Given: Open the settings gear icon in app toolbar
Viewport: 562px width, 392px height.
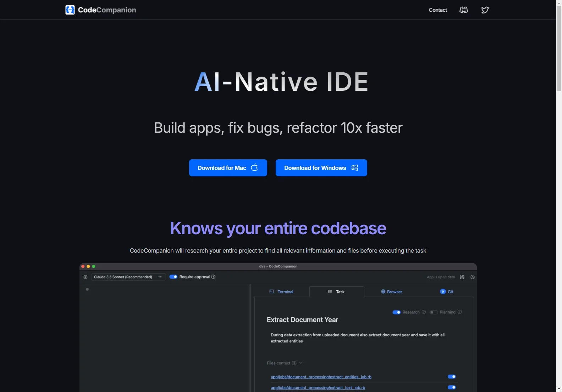Looking at the screenshot, I should (86, 277).
